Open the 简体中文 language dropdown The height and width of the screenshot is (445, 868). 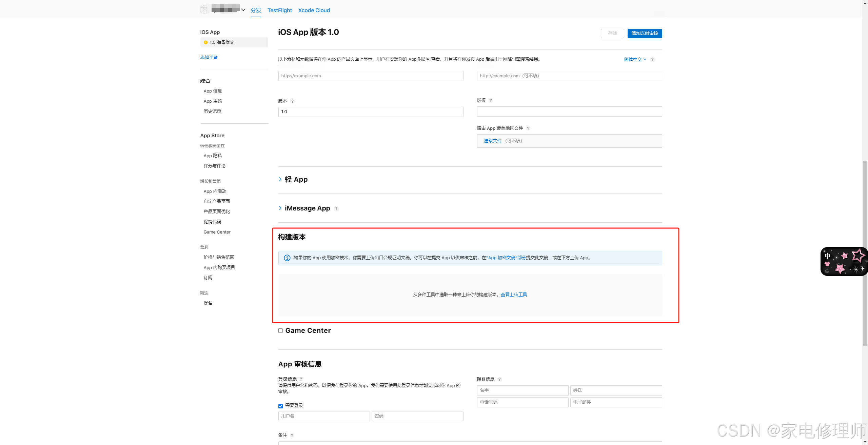tap(635, 59)
